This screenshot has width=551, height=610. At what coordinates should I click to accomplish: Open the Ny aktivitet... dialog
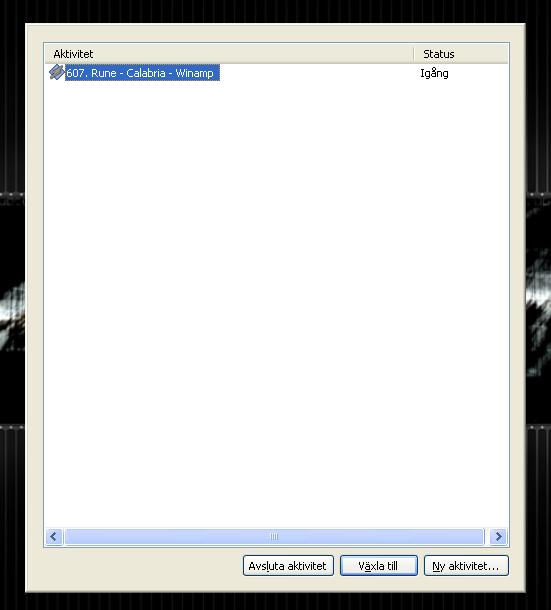coord(466,566)
